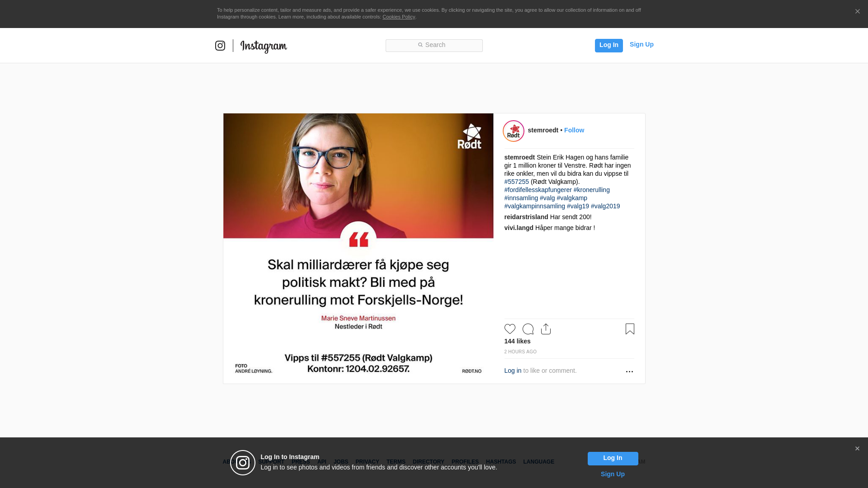Click the comment speech bubble icon
The image size is (868, 488).
pos(528,329)
